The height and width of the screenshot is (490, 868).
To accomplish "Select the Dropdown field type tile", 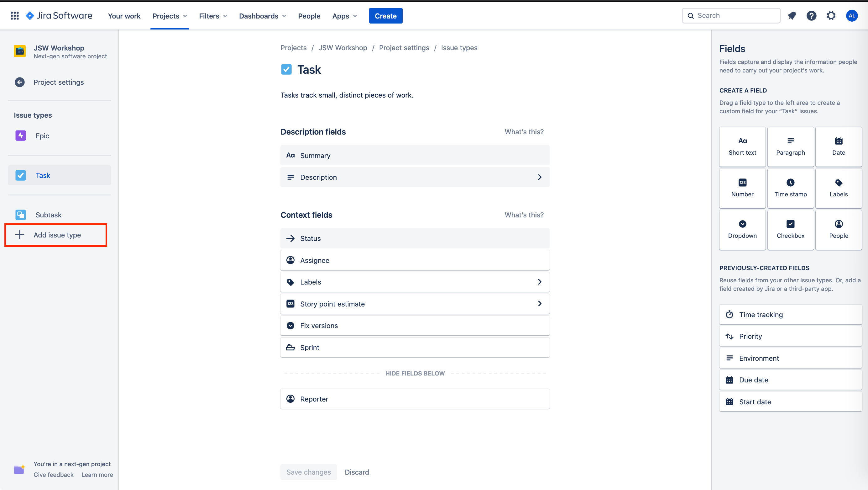I will click(x=742, y=230).
